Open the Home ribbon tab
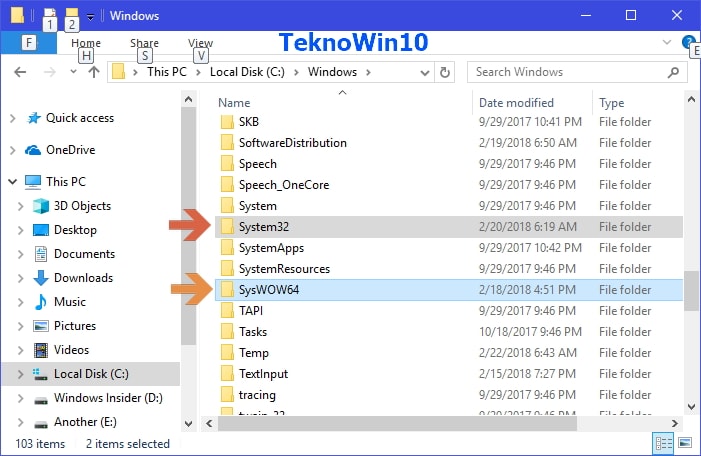The image size is (701, 456). [x=86, y=43]
